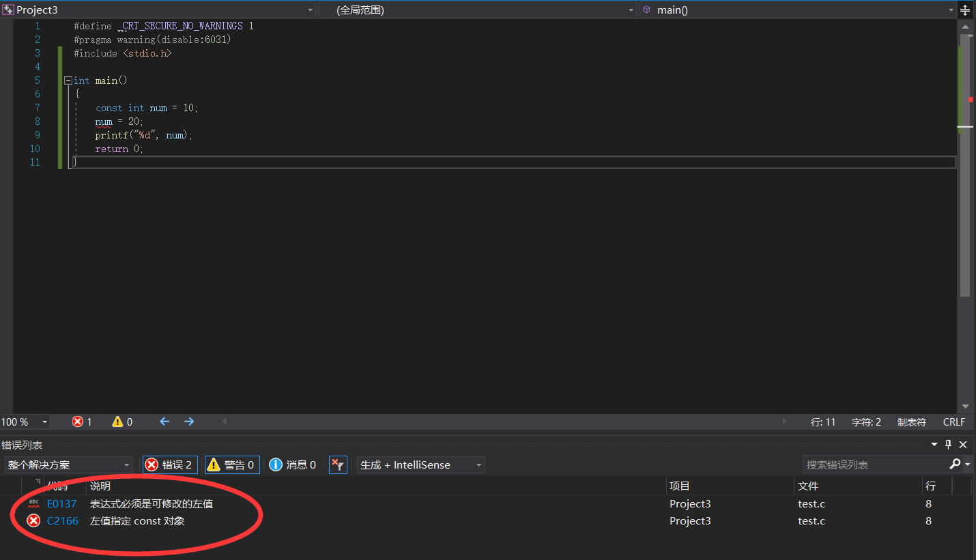Image resolution: width=976 pixels, height=560 pixels.
Task: Click the split editor icon at top right
Action: [x=965, y=10]
